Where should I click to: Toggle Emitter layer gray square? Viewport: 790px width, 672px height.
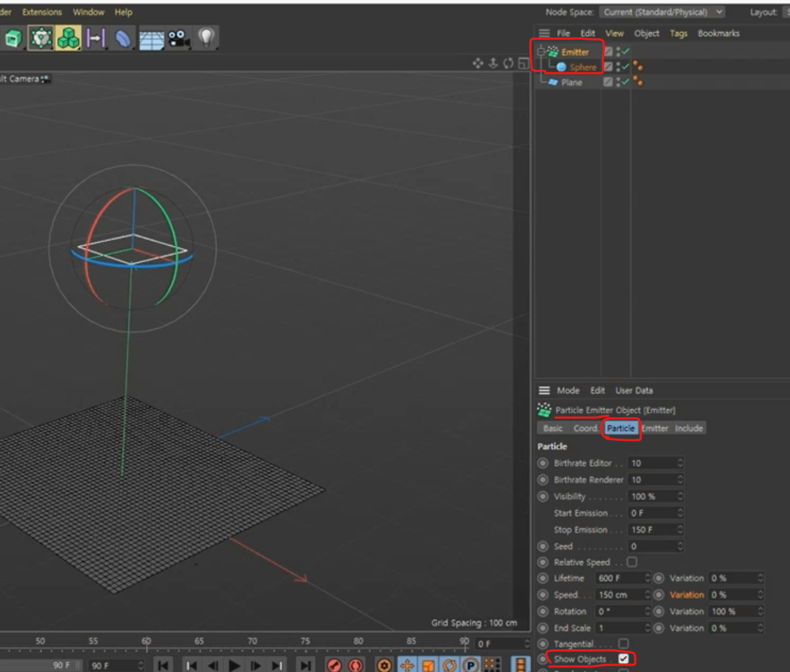[608, 52]
